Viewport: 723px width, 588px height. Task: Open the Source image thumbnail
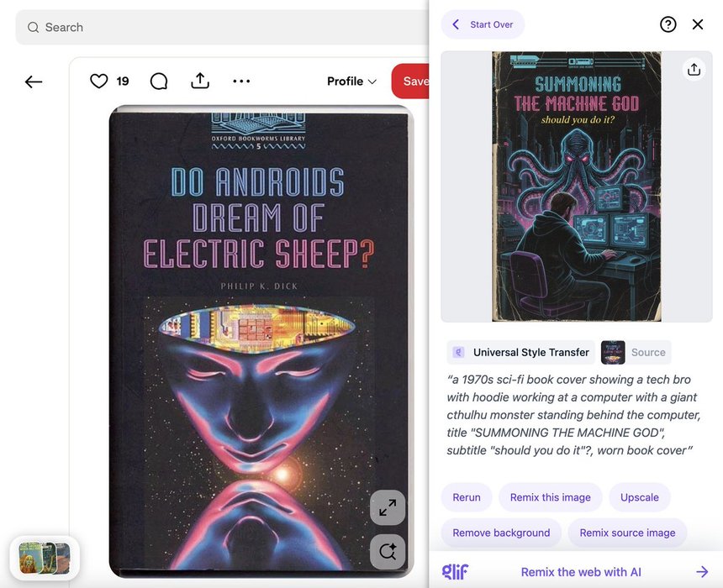[x=613, y=353]
